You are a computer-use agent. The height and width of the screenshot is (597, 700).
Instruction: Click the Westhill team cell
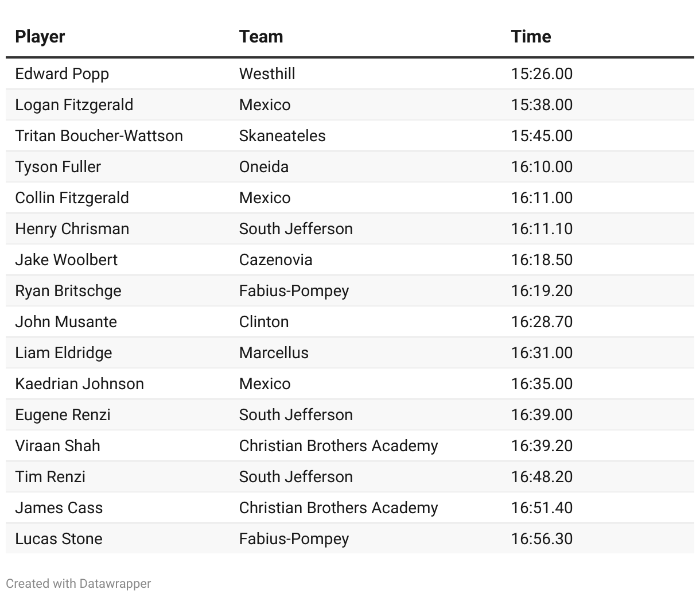pyautogui.click(x=267, y=74)
